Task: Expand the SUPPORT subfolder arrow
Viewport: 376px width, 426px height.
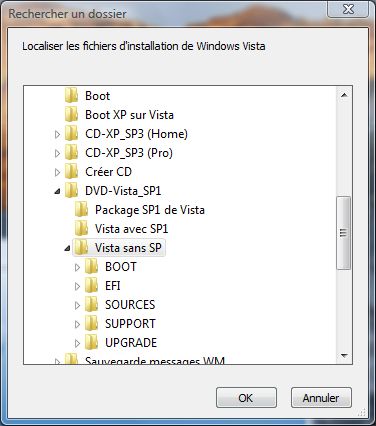Action: 77,324
